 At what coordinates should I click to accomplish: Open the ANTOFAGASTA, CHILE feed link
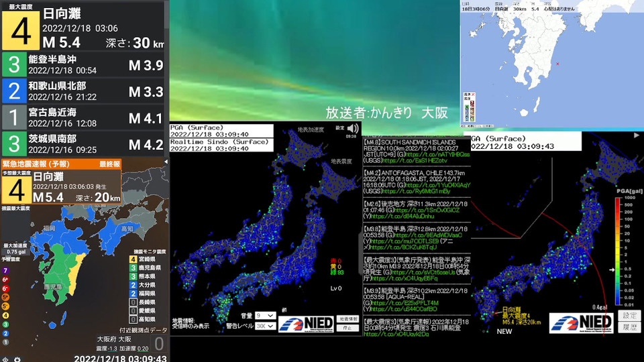point(438,185)
